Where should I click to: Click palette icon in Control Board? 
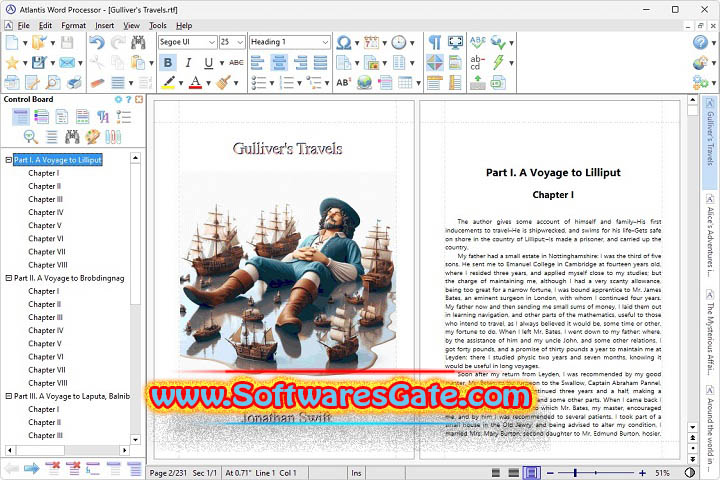93,137
